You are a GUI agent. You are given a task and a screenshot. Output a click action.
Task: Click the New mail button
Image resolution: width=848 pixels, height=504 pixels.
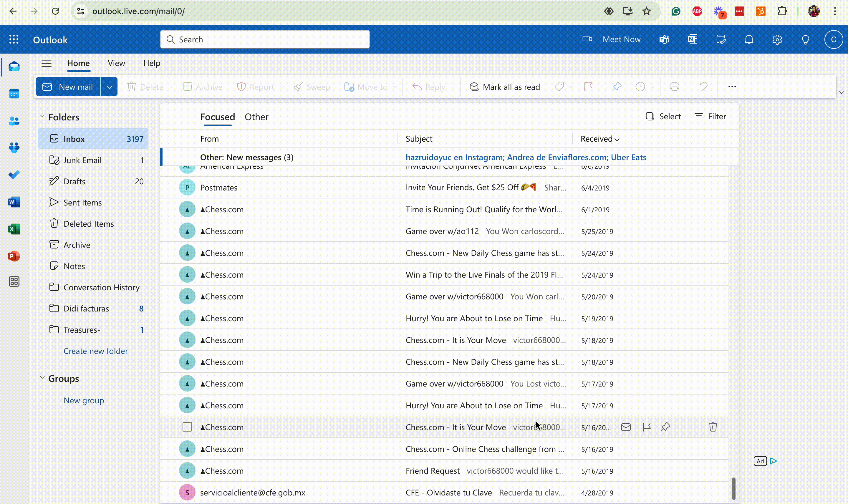68,87
